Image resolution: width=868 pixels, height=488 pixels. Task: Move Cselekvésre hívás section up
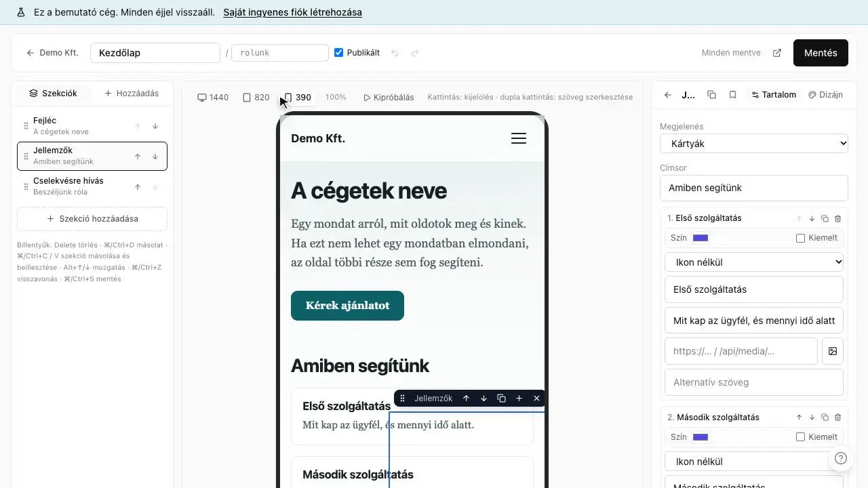(138, 187)
